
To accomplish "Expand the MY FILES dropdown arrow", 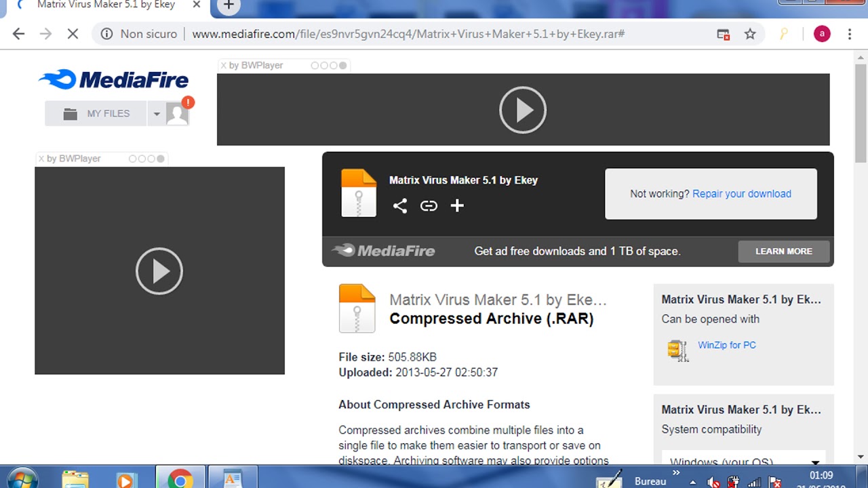I will [157, 114].
